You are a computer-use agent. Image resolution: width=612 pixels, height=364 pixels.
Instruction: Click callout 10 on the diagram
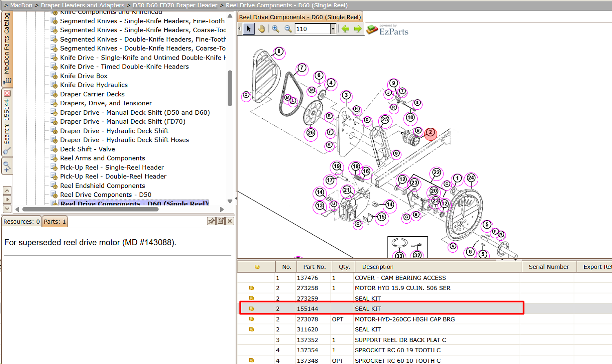point(410,118)
